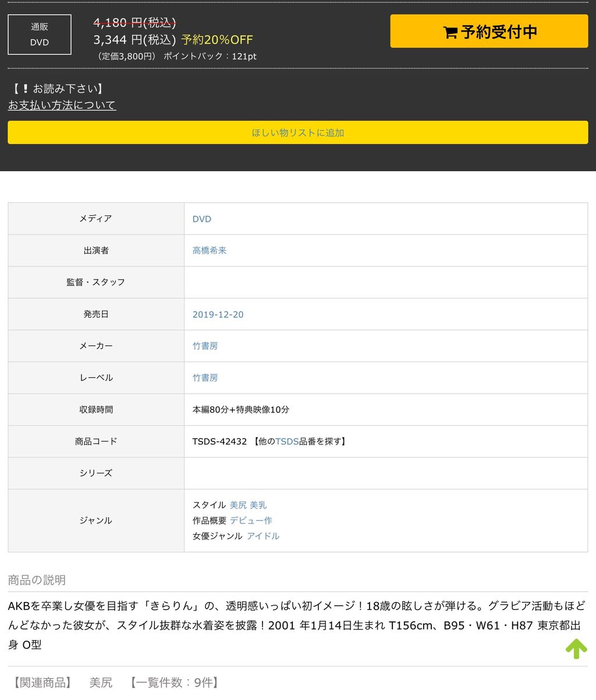
Task: Open the お支払い方法について link
Action: [62, 105]
